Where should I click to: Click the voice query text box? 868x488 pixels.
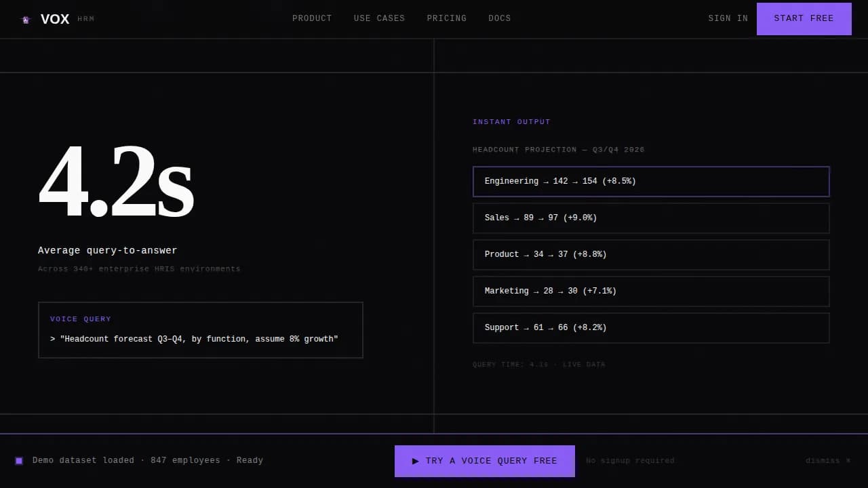(201, 330)
